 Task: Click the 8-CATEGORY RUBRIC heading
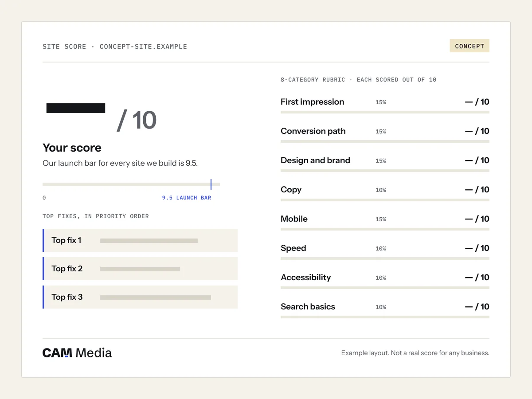click(358, 80)
